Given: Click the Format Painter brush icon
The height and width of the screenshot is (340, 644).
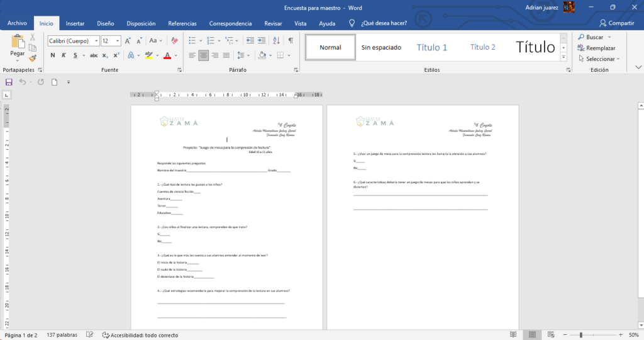Looking at the screenshot, I should 33,58.
